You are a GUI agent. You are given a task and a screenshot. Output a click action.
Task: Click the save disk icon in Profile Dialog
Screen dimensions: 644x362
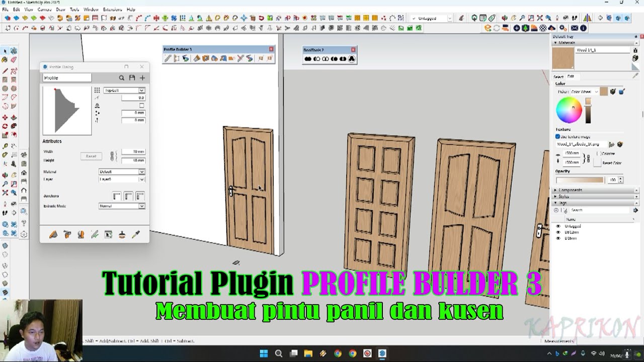pyautogui.click(x=132, y=78)
